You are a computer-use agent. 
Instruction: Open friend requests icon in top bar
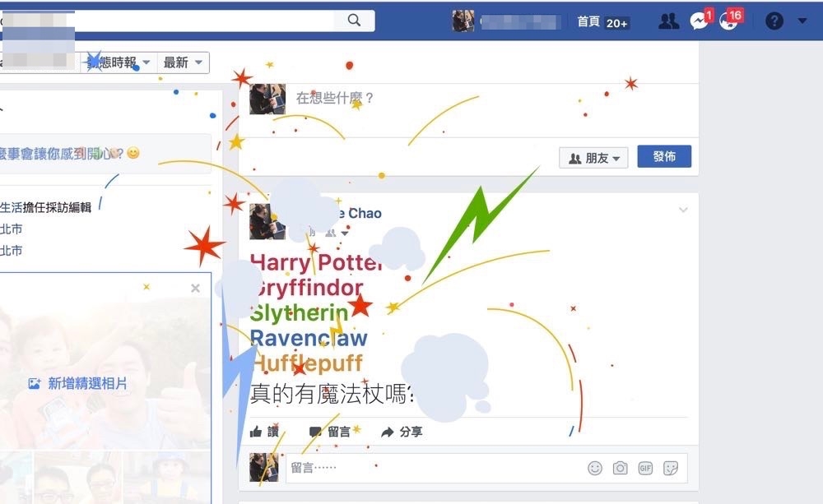668,21
